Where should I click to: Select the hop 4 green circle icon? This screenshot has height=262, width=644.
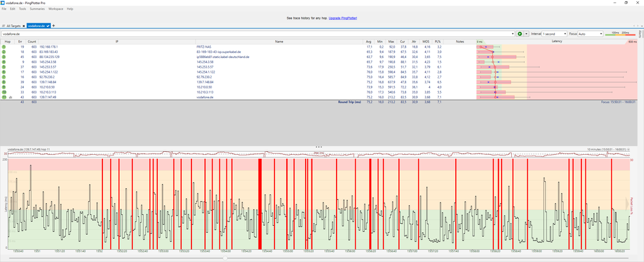pyautogui.click(x=4, y=62)
